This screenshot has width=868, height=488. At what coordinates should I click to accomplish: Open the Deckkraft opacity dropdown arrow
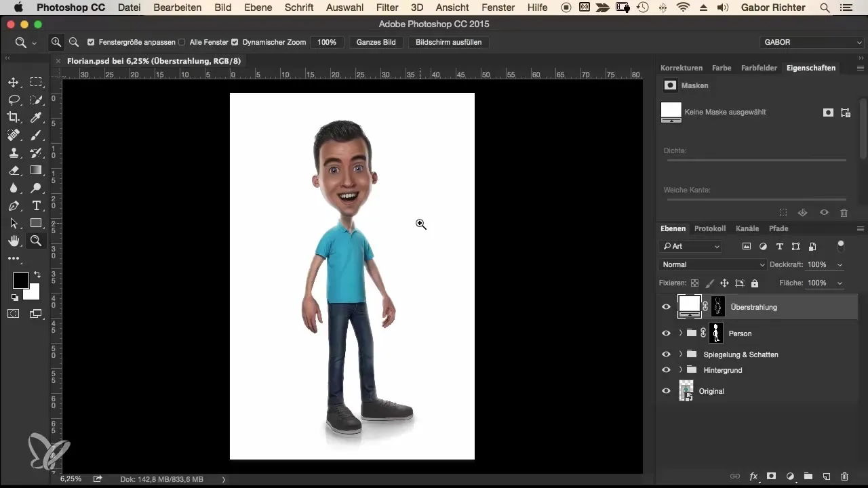840,264
